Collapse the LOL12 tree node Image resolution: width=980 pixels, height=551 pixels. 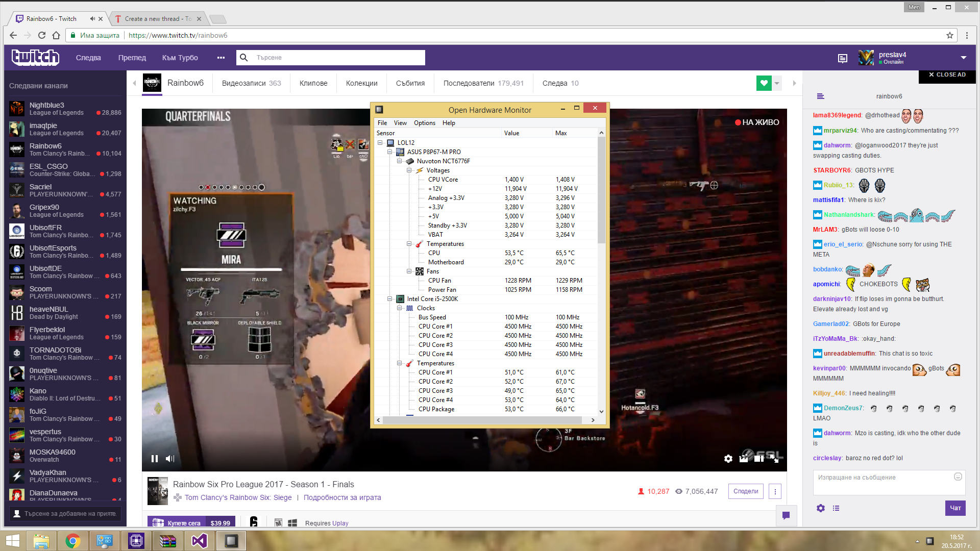tap(380, 143)
